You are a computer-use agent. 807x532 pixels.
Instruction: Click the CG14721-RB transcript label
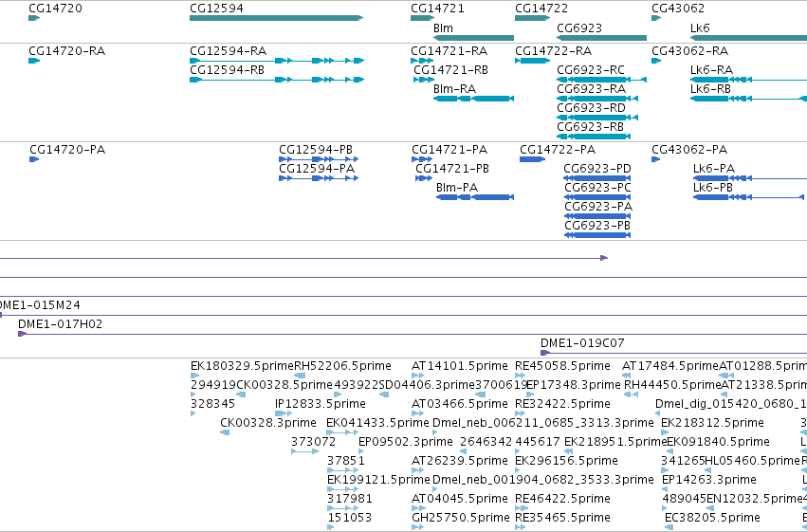450,70
